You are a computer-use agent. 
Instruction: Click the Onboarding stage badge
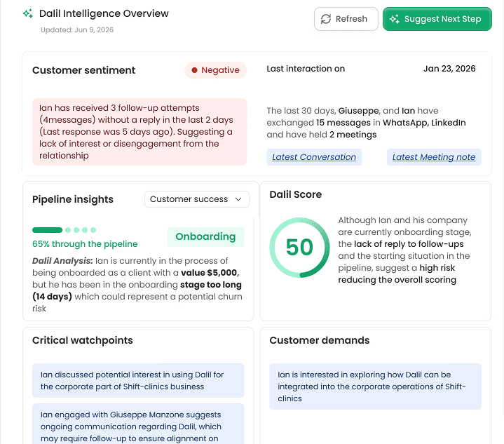click(205, 237)
